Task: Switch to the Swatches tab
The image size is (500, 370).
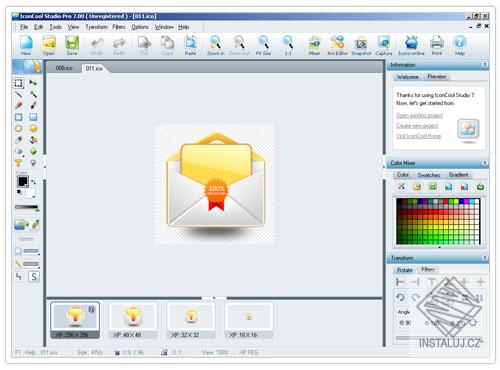Action: tap(429, 175)
